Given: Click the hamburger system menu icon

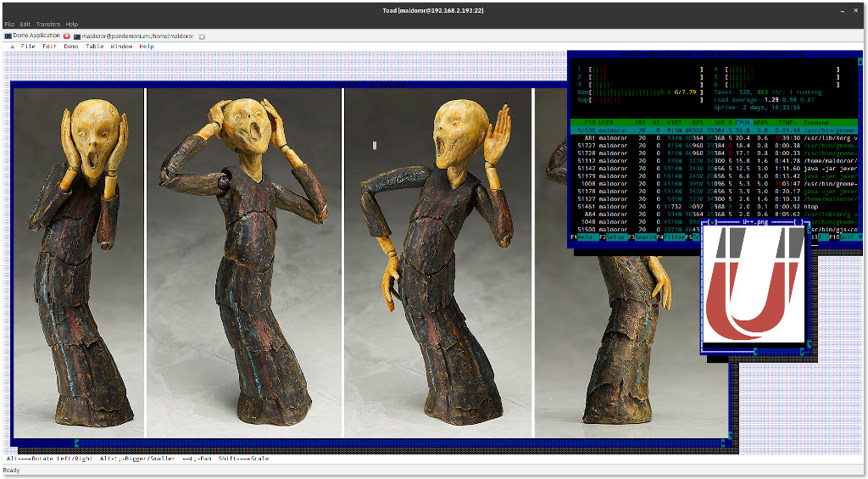Looking at the screenshot, I should [12, 47].
